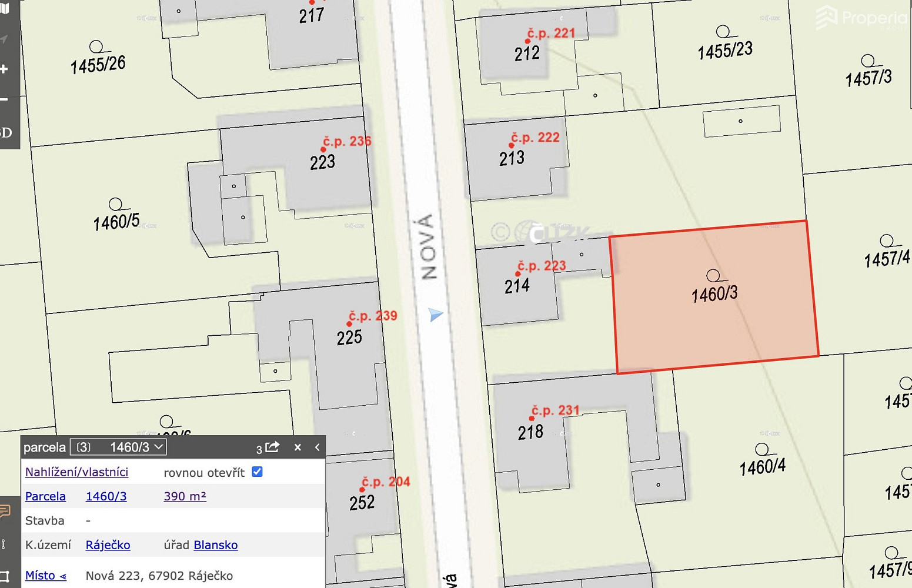Select the blue direction arrow marker on road
This screenshot has height=588, width=912.
pyautogui.click(x=436, y=315)
